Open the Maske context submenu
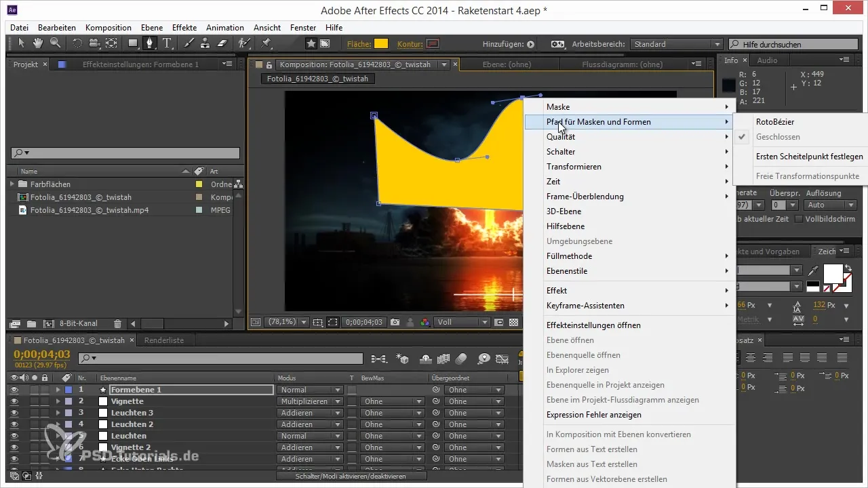Screen dimensions: 868x488 tap(630, 107)
